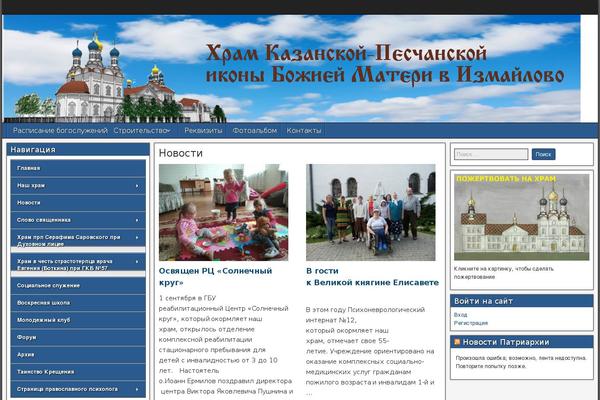Screen dimensions: 600x400
Task: Click the Новости page heading
Action: pos(181,153)
